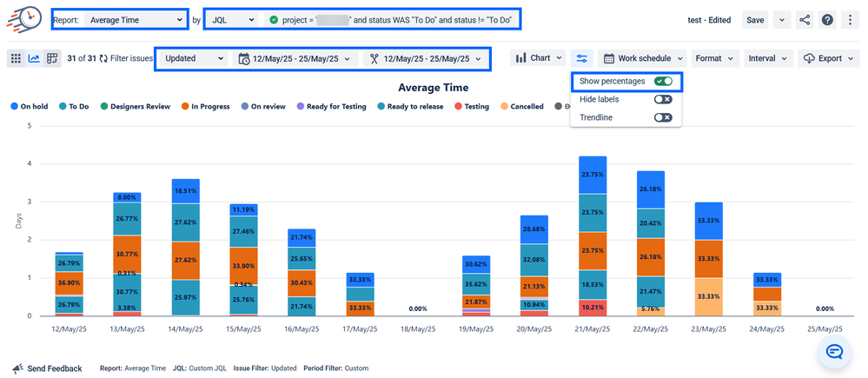The height and width of the screenshot is (378, 868).
Task: Click the 35.62% segment on 19/May/25
Action: [x=475, y=284]
